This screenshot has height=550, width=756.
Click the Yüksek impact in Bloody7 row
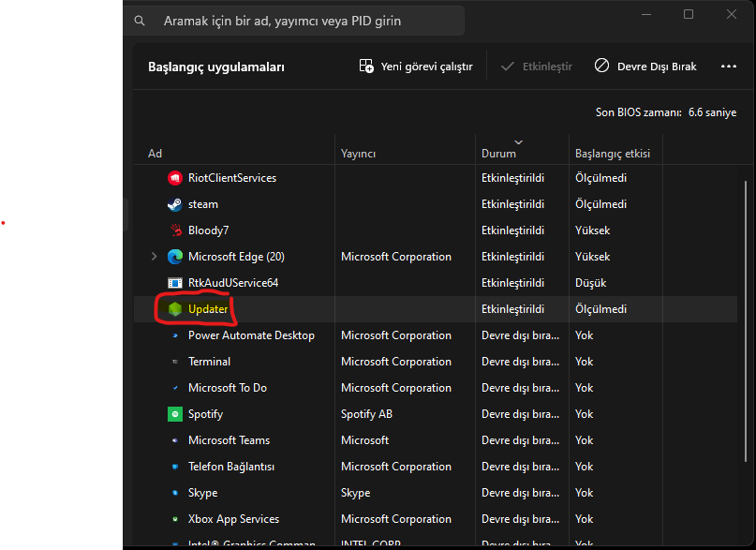(x=592, y=230)
